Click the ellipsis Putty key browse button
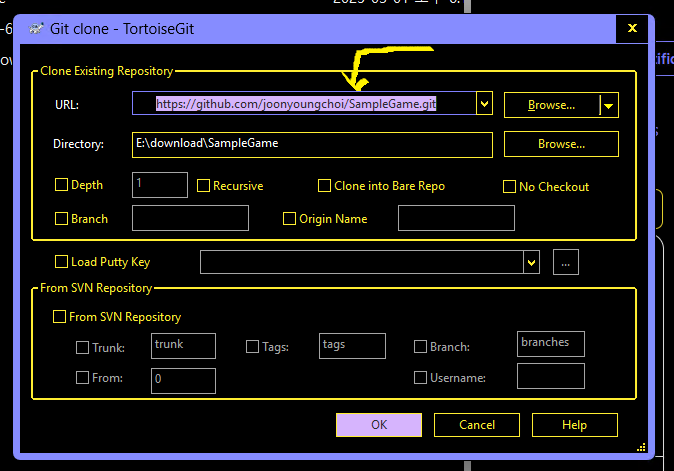 [x=566, y=262]
